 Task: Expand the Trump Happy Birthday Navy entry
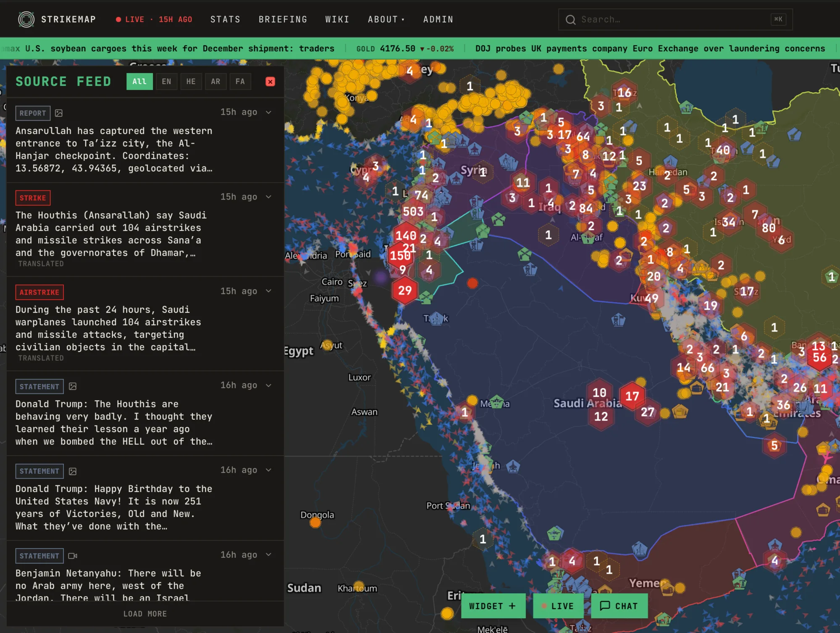tap(269, 470)
